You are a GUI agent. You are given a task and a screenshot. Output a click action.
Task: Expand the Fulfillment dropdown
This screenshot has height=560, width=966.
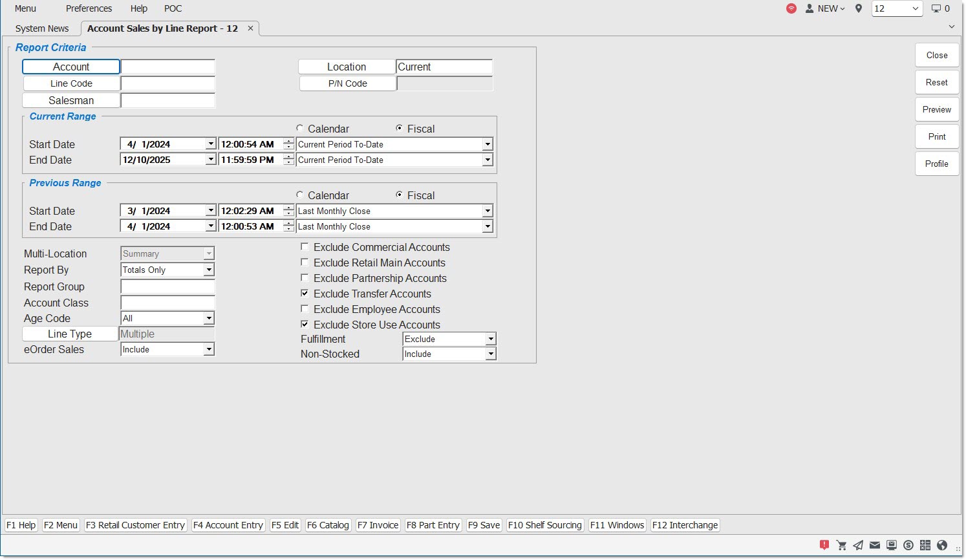coord(491,339)
